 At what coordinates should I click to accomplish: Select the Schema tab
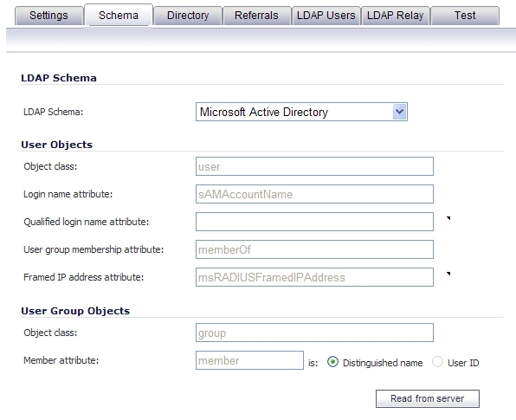click(119, 15)
